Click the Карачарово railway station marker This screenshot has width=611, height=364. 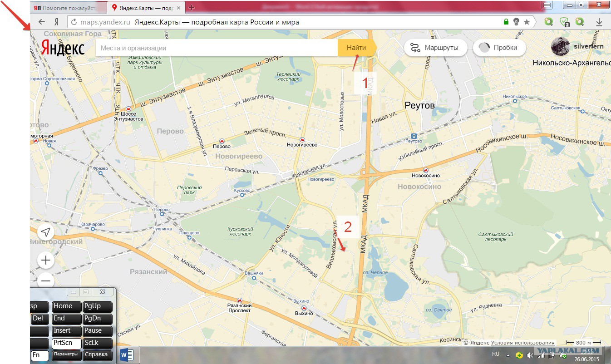pyautogui.click(x=93, y=230)
